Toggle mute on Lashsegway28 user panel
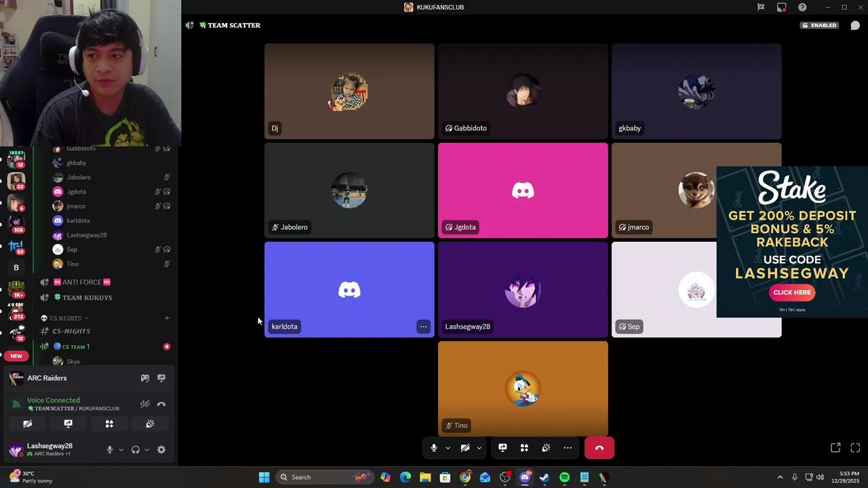The image size is (868, 488). 109,449
